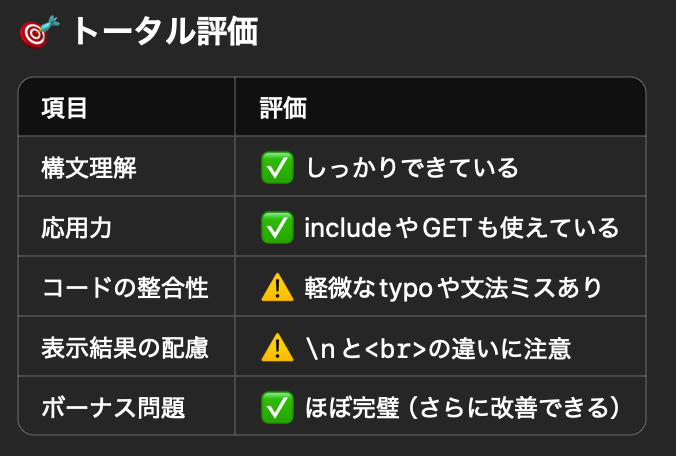Select the トータル評価 heading text
Image resolution: width=676 pixels, height=456 pixels.
coord(166,31)
